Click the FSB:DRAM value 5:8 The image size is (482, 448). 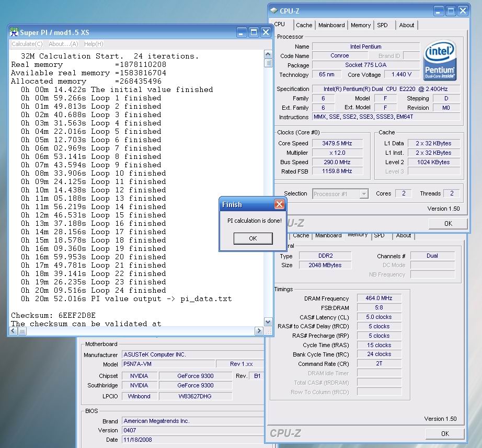point(379,307)
